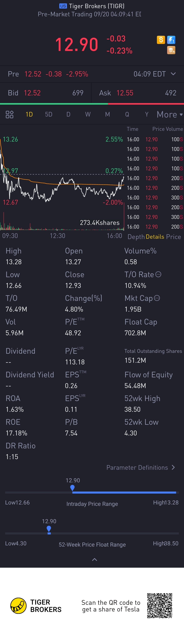Open the More chart periods dropdown
This screenshot has width=184, height=644.
(170, 114)
